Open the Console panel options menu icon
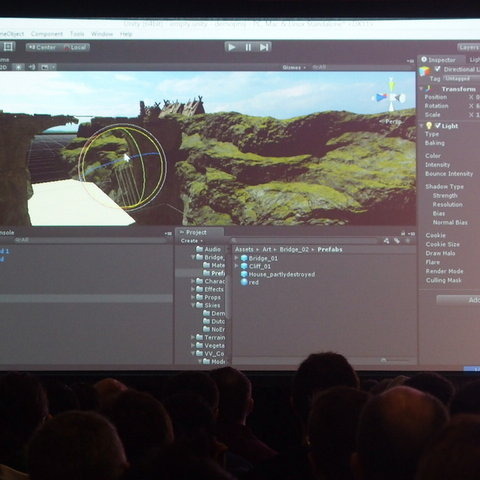480x480 pixels. pos(168,234)
